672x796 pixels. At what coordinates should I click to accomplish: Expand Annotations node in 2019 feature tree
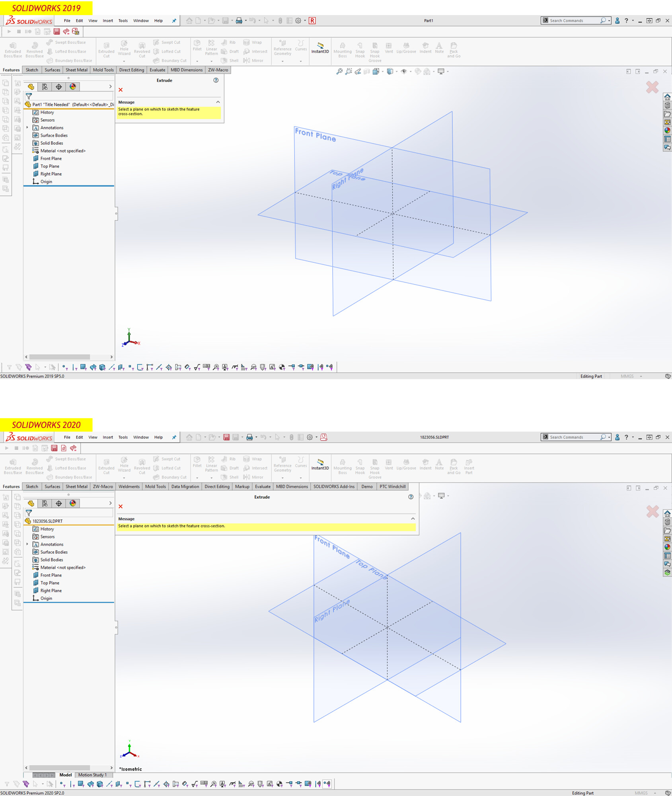27,128
